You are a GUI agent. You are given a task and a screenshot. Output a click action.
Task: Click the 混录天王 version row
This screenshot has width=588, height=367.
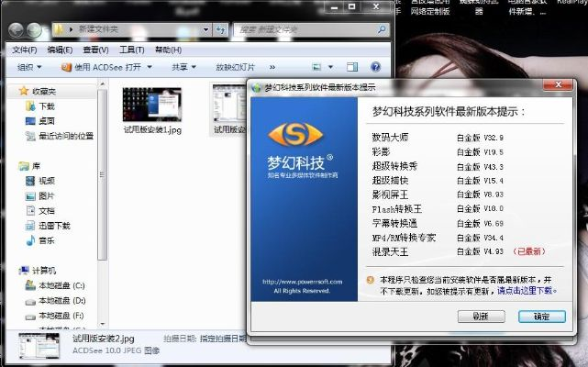(x=438, y=251)
